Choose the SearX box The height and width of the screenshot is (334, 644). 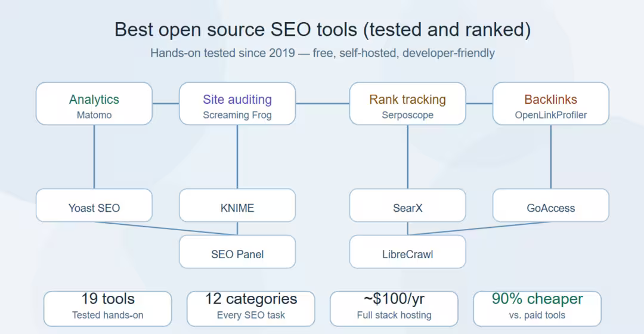tap(407, 205)
